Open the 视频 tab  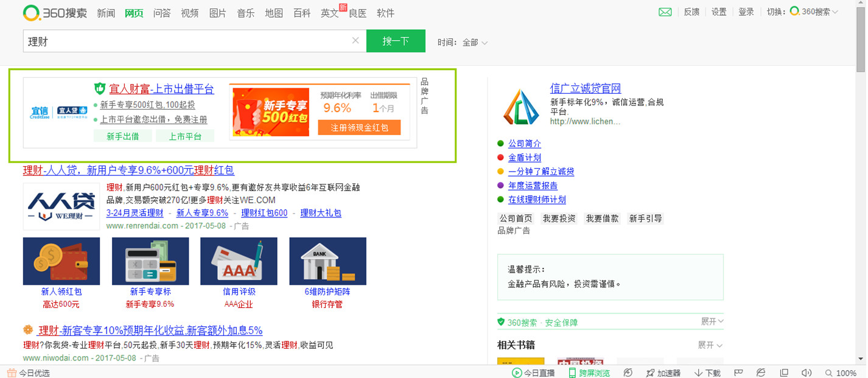(x=190, y=13)
